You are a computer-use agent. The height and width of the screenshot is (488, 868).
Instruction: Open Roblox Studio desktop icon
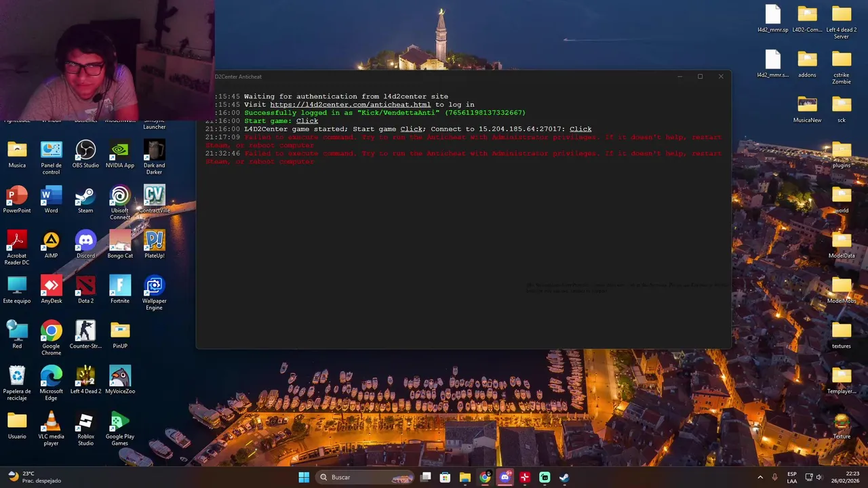pos(85,428)
